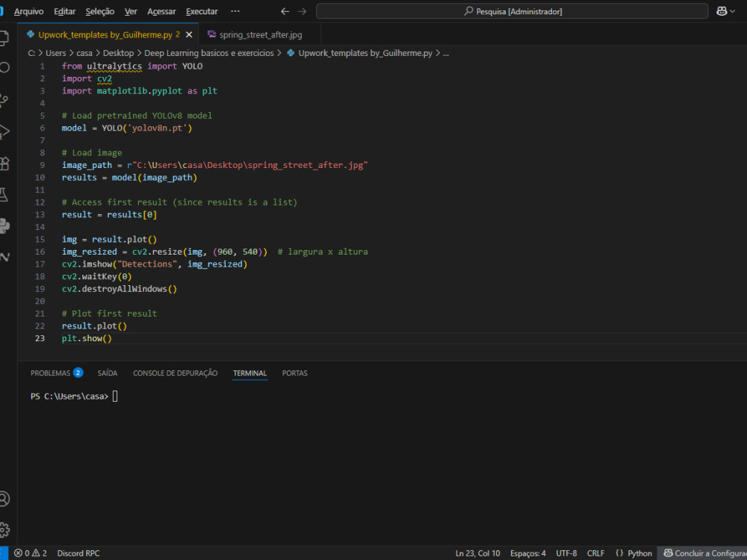
Task: Open the Acessar menu
Action: tap(161, 11)
